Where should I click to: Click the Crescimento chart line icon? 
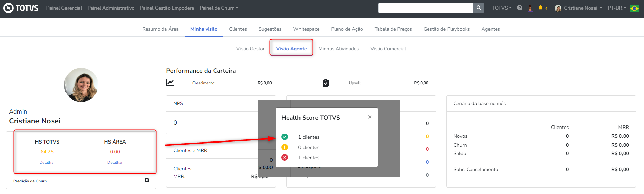(170, 83)
